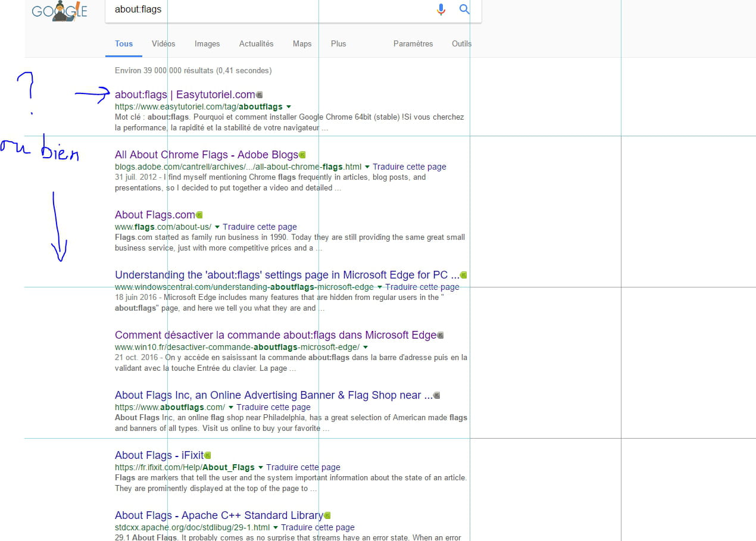This screenshot has width=756, height=541.
Task: Click snippet date 21 oct. 2016
Action: (136, 358)
